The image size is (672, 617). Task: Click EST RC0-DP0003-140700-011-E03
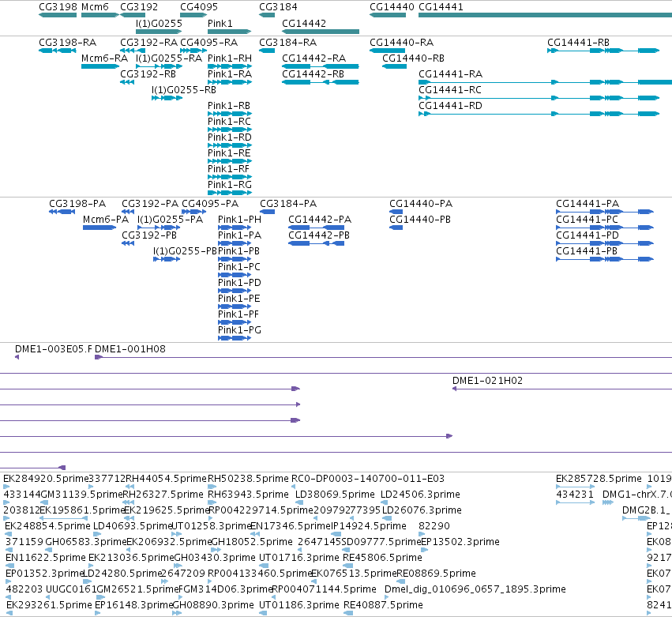[x=368, y=478]
